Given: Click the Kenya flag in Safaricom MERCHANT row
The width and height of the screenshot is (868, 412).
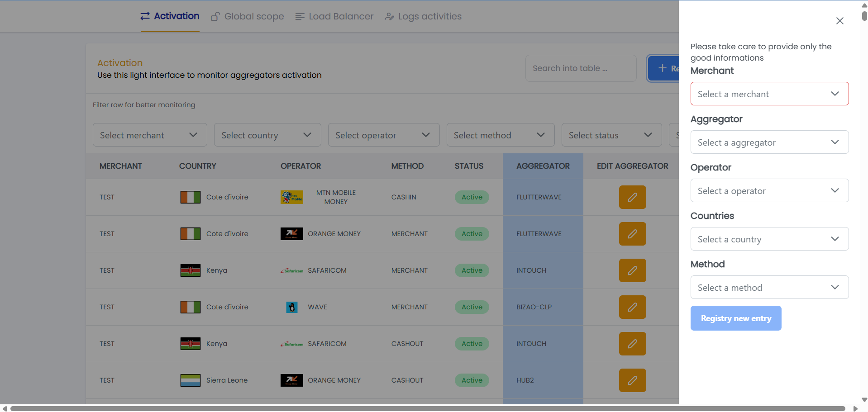Looking at the screenshot, I should (x=190, y=270).
